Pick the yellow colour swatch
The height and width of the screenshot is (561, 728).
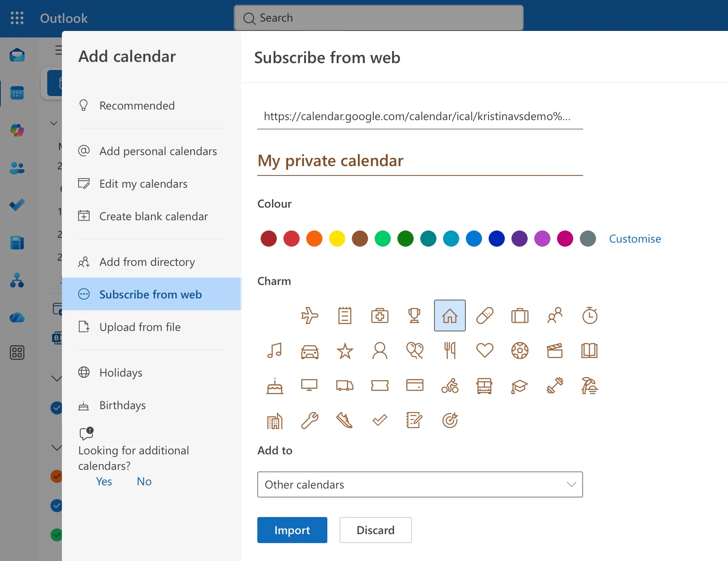coord(337,239)
